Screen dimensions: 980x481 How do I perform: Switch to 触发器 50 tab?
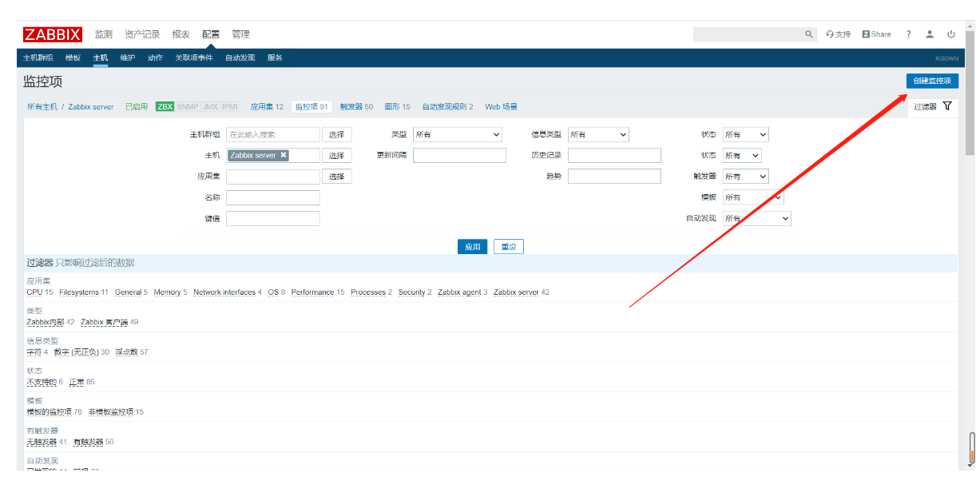pyautogui.click(x=356, y=106)
